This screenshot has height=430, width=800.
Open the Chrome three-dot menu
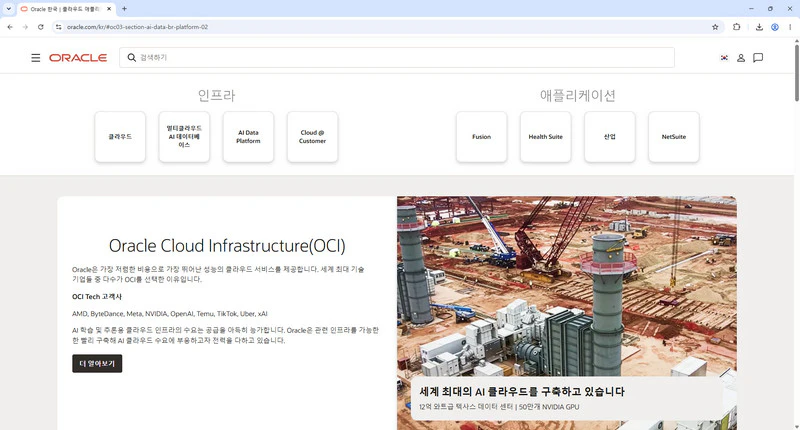point(790,27)
